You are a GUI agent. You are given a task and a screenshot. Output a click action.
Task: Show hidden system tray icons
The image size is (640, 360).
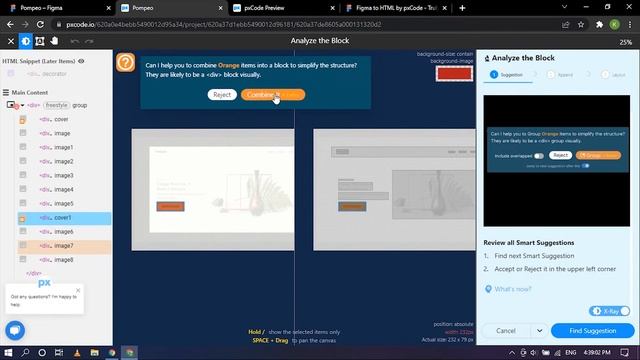click(512, 352)
